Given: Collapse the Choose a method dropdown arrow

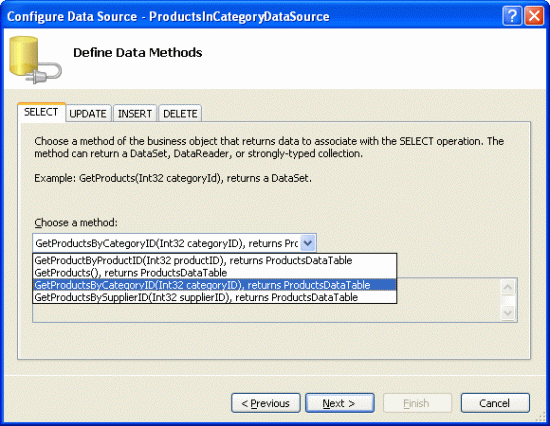Looking at the screenshot, I should [x=308, y=243].
